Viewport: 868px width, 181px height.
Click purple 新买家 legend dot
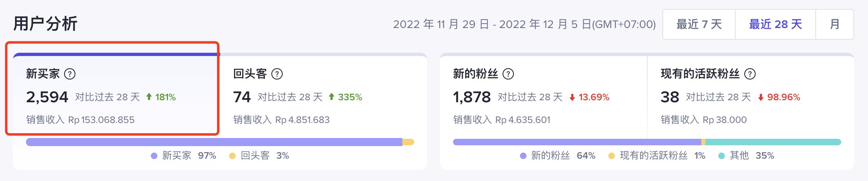154,156
